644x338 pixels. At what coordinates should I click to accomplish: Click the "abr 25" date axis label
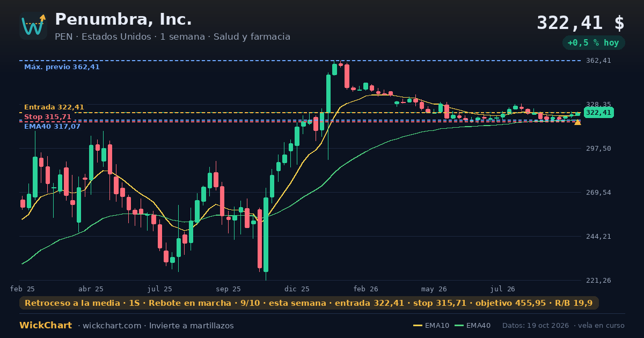point(91,289)
